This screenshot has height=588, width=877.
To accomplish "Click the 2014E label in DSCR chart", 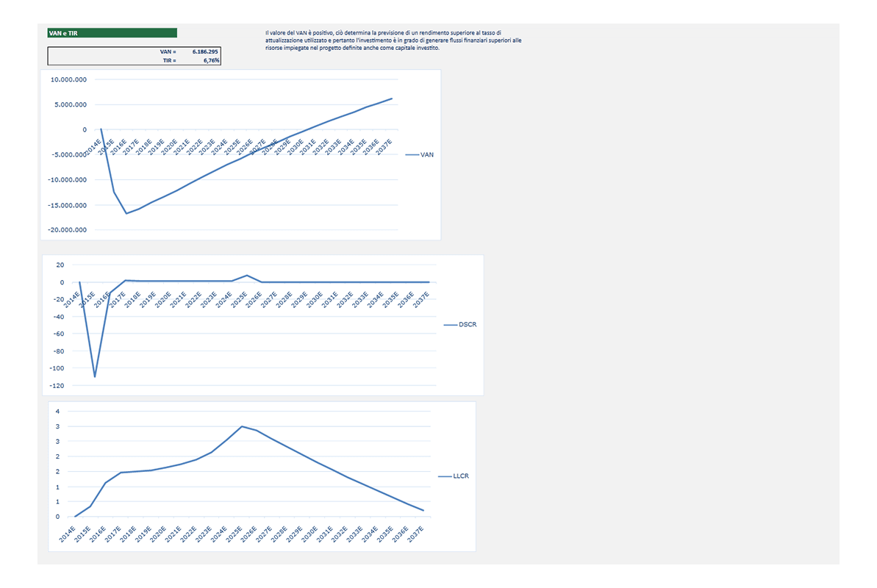I will [71, 300].
